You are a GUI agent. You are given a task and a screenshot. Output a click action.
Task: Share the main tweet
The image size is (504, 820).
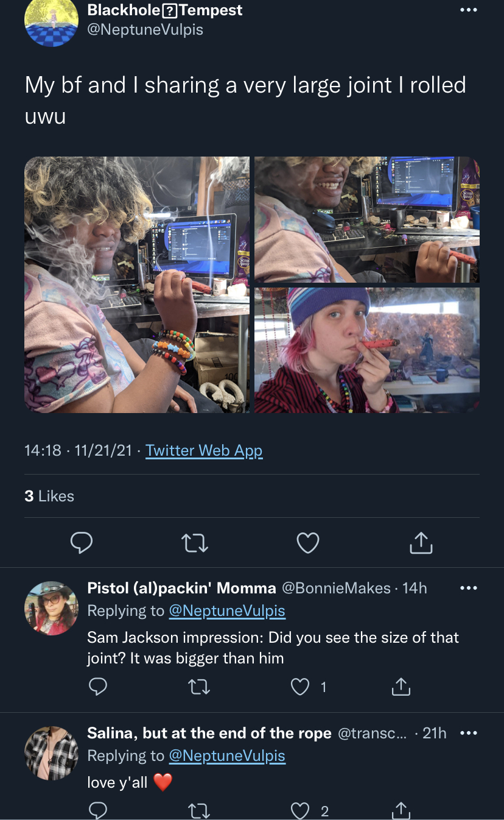click(421, 542)
